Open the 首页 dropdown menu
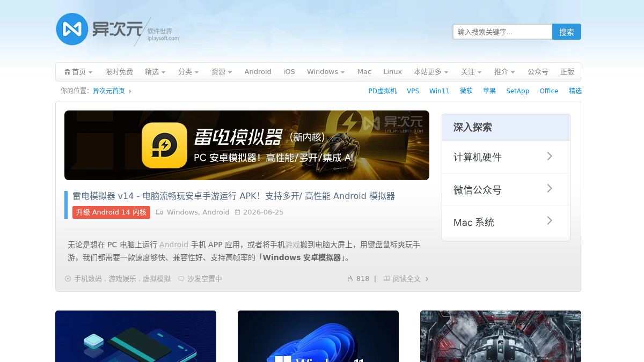This screenshot has height=362, width=644. pos(78,72)
